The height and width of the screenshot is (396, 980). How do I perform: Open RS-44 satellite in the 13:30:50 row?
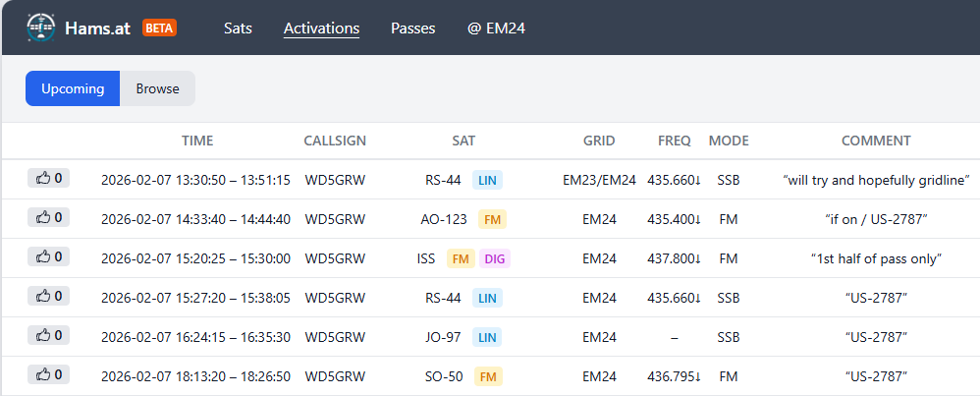[443, 180]
